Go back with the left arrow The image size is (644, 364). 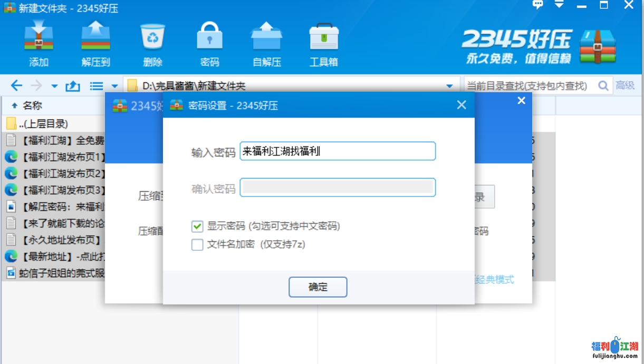(x=16, y=86)
